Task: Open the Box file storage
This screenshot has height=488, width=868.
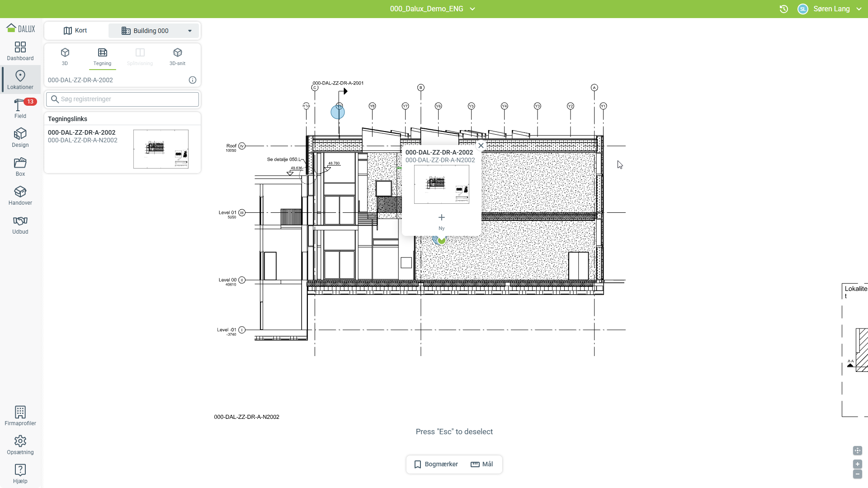Action: [20, 167]
